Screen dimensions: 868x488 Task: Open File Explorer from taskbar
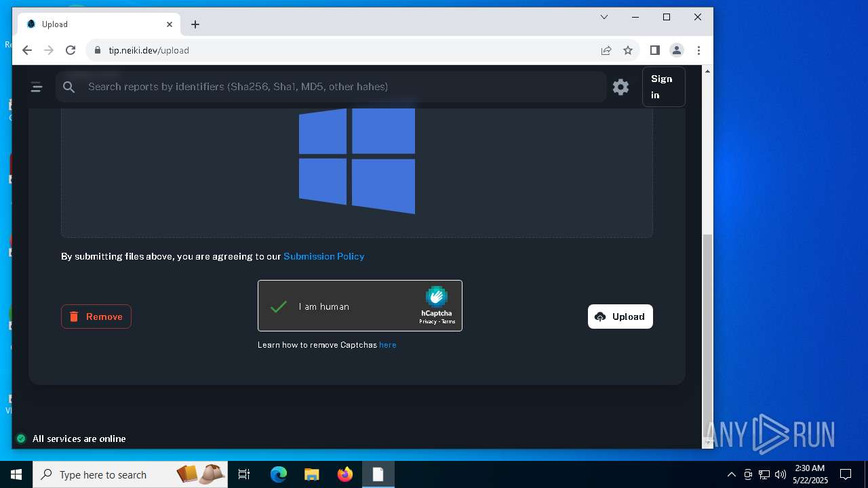(x=311, y=474)
